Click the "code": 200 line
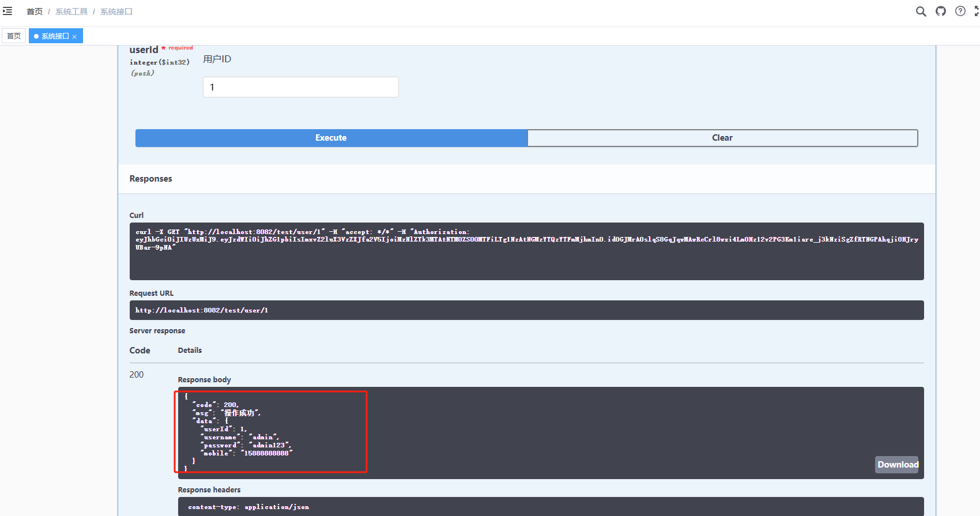 click(216, 405)
